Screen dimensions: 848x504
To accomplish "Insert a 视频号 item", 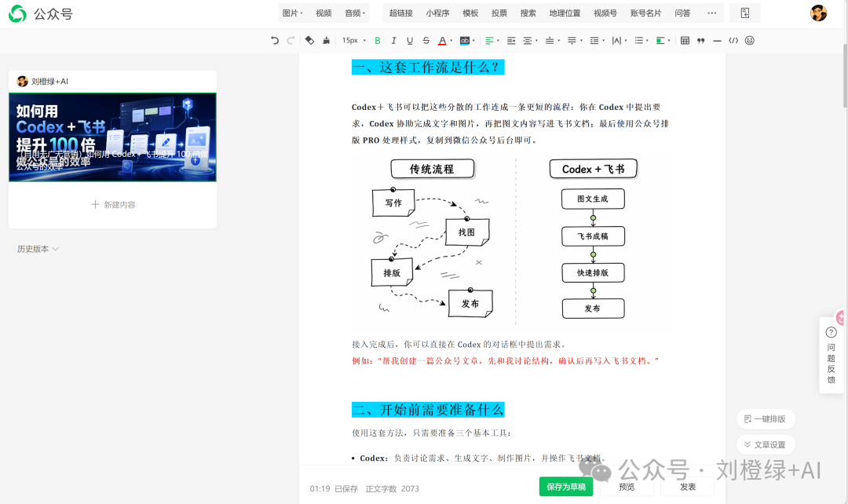I will [x=605, y=13].
